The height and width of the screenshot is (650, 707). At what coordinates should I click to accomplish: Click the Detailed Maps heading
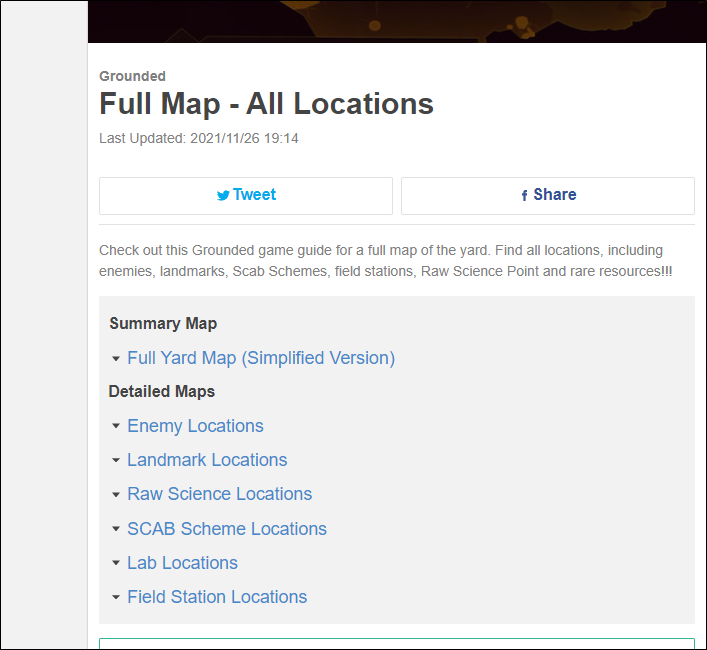162,391
